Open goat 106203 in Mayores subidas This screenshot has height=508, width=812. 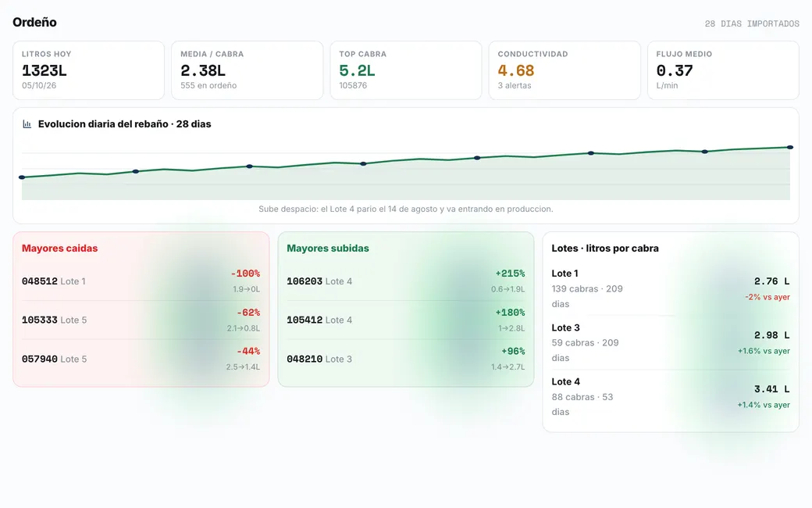(x=406, y=281)
